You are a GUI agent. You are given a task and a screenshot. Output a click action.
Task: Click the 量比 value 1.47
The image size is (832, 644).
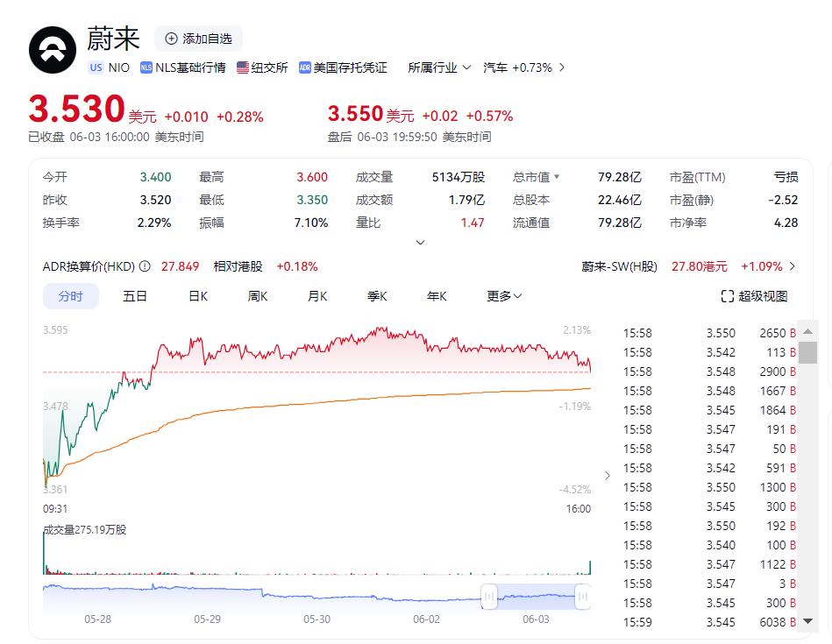coord(473,223)
